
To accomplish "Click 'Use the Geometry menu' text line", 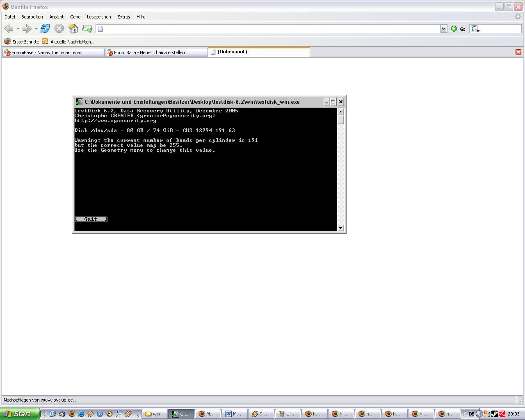I will pyautogui.click(x=145, y=150).
